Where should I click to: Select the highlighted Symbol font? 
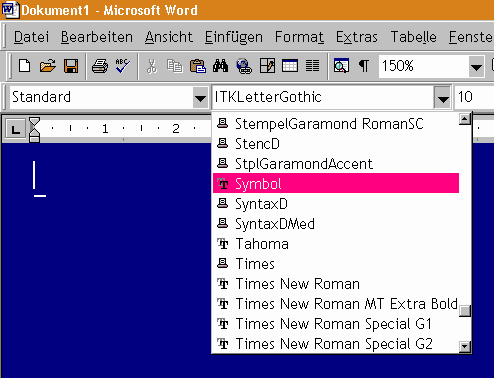tap(336, 183)
